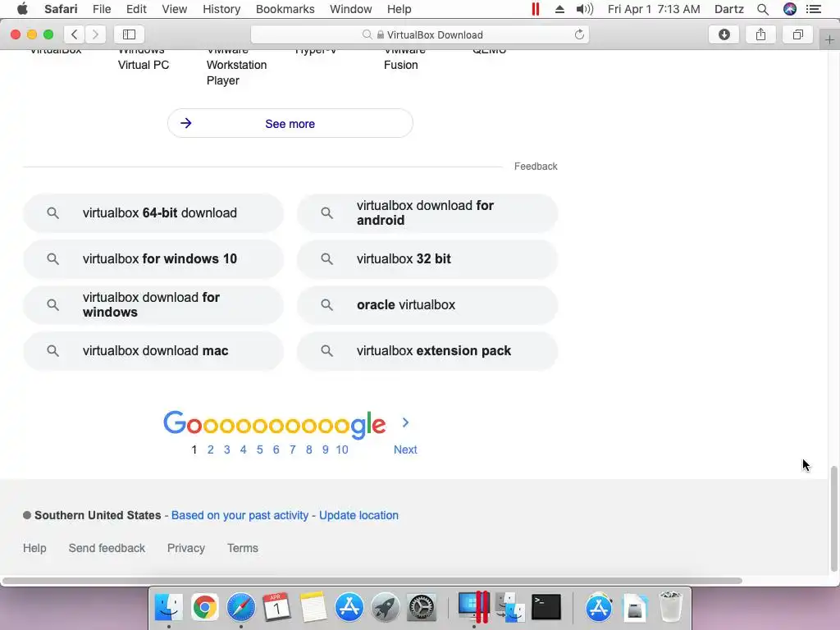840x630 pixels.
Task: Click the vertical scrollbar thumb
Action: [833, 518]
